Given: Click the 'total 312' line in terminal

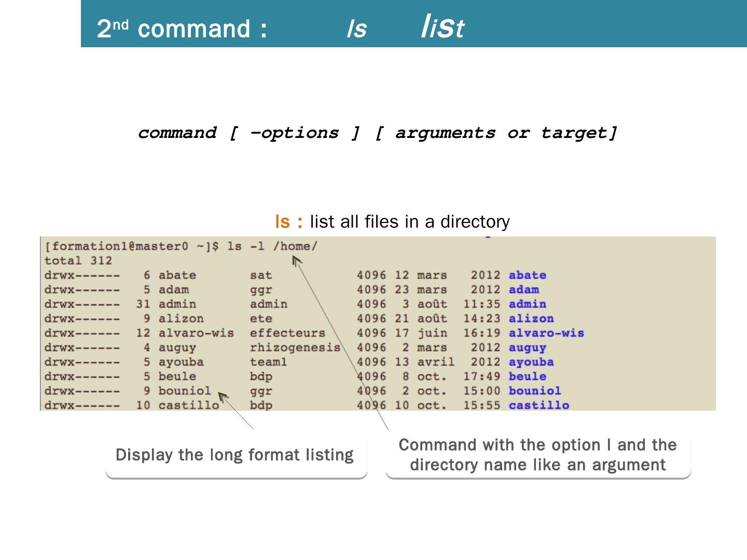Looking at the screenshot, I should pos(78,261).
